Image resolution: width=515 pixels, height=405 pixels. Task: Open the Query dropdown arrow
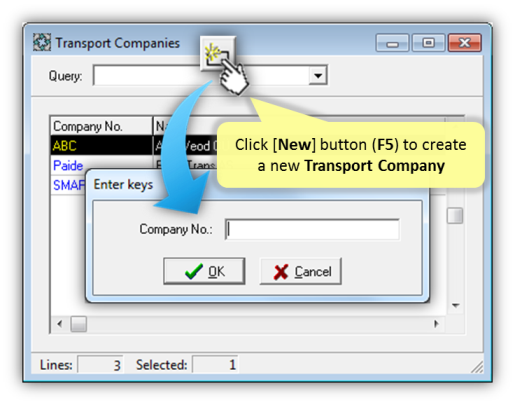pos(318,75)
